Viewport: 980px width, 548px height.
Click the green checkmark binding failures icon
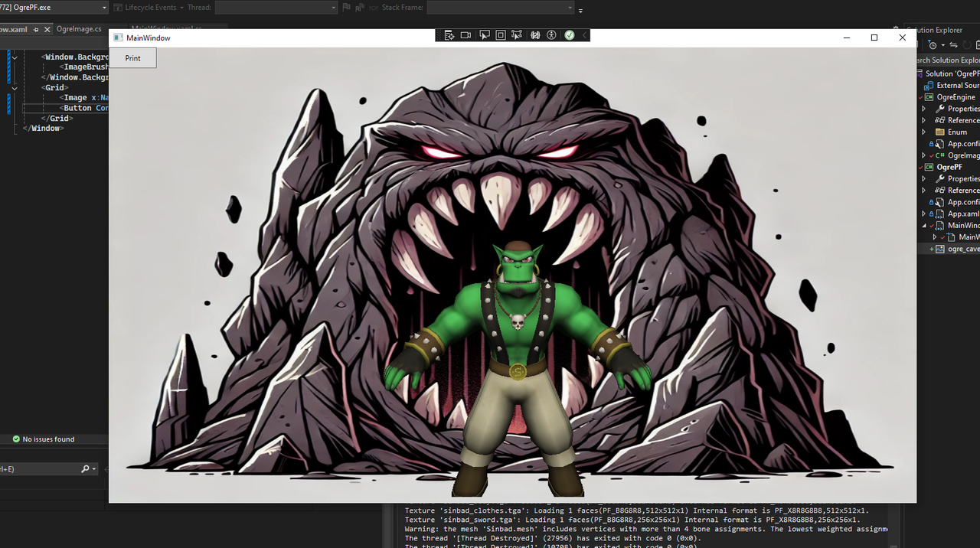tap(570, 35)
